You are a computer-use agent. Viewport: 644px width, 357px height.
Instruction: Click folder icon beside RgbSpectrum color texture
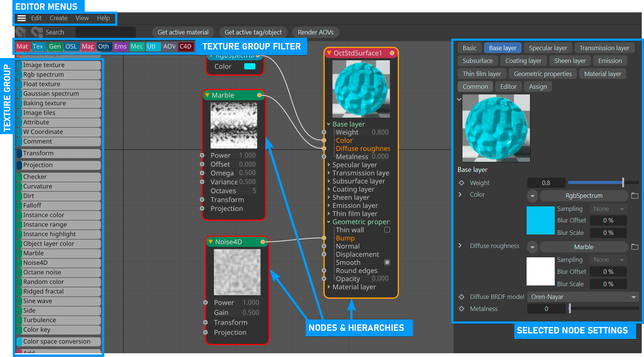pyautogui.click(x=635, y=196)
